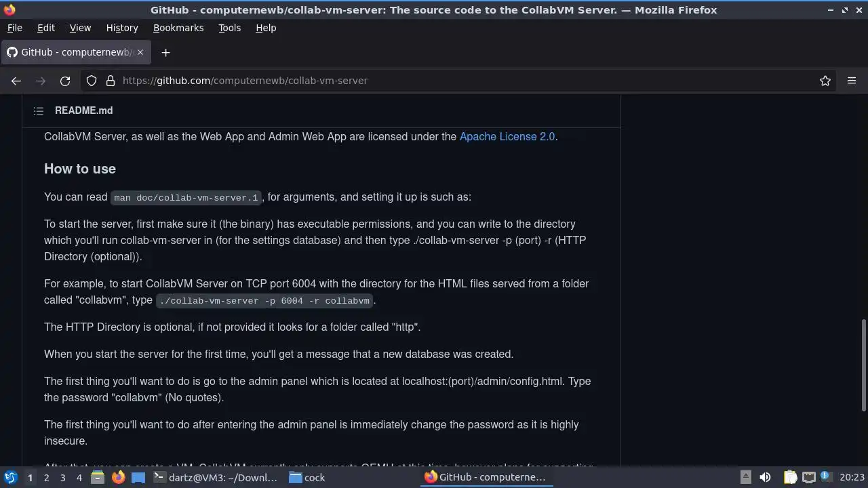Click the README.md heading label

point(84,110)
